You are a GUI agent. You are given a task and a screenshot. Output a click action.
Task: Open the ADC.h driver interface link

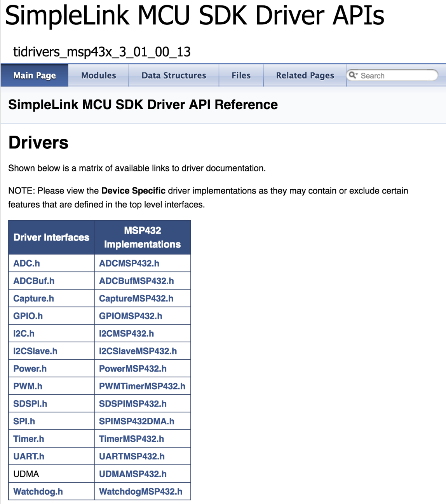tap(26, 263)
